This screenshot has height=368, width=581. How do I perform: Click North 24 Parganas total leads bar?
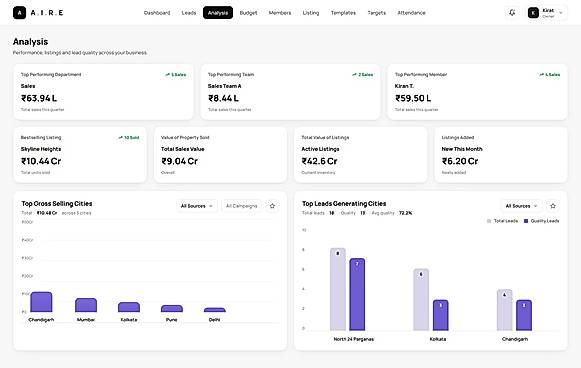(x=338, y=289)
